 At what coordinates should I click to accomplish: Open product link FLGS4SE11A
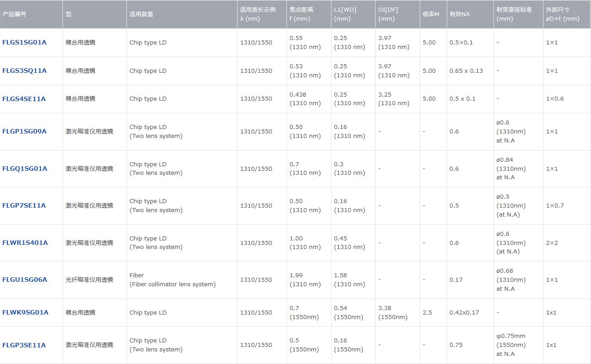(x=24, y=99)
